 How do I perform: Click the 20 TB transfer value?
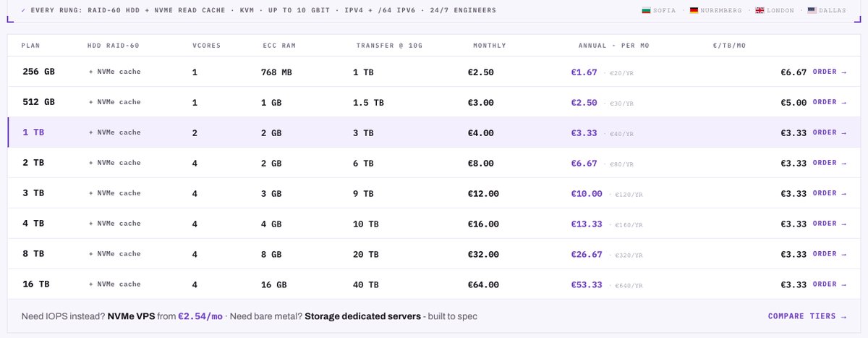point(366,254)
